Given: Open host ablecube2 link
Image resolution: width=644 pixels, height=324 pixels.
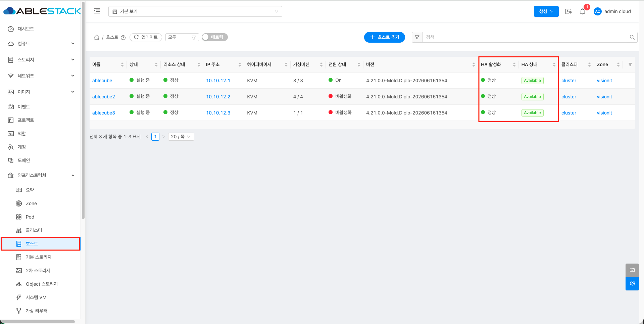Looking at the screenshot, I should point(103,97).
